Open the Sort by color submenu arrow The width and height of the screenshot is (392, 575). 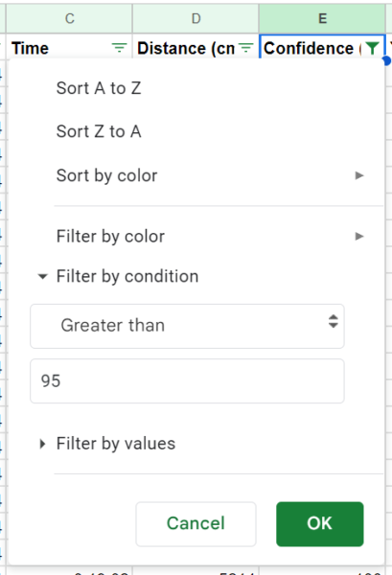359,175
